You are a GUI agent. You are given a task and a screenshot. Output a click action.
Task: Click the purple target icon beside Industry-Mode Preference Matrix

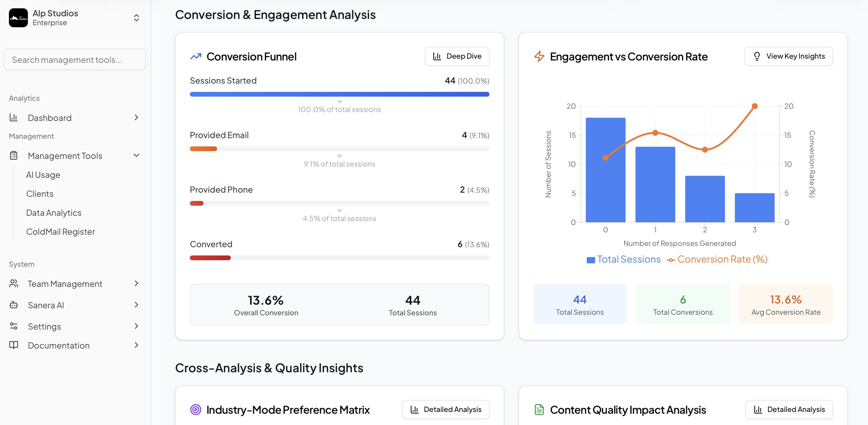(196, 410)
